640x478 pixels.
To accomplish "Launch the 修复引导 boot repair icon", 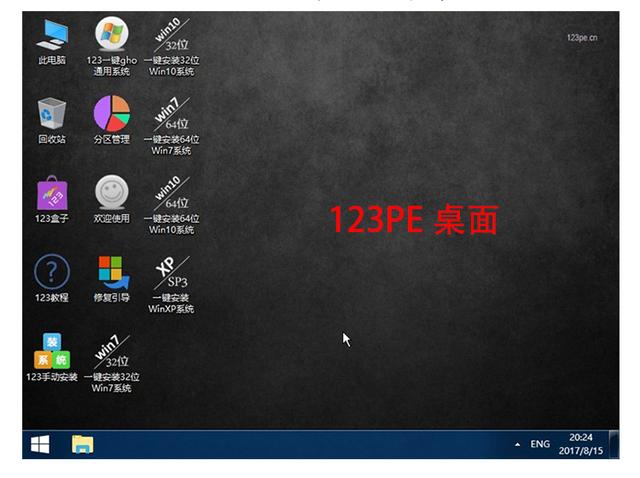I will point(111,279).
